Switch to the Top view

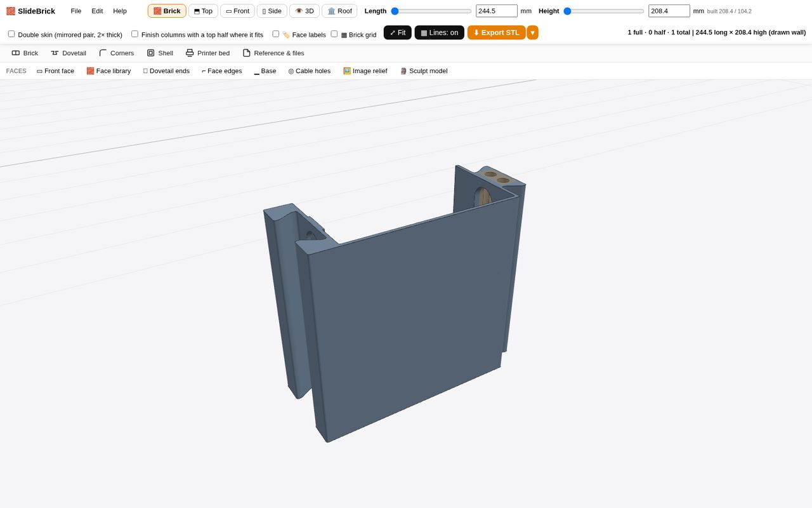203,11
